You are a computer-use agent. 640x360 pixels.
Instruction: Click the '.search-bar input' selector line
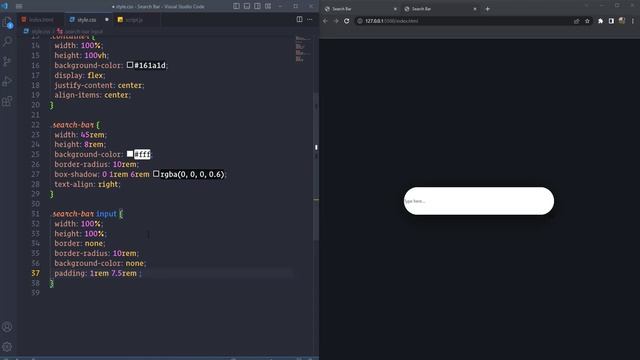88,213
